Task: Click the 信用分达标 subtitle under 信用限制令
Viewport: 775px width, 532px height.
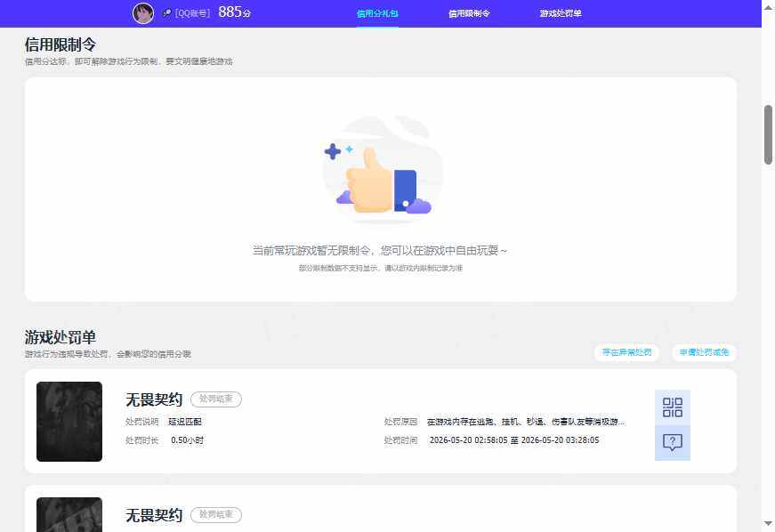Action: coord(128,61)
